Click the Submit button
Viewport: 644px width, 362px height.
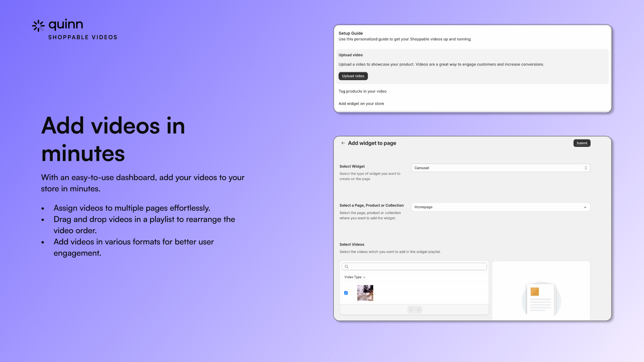(582, 143)
